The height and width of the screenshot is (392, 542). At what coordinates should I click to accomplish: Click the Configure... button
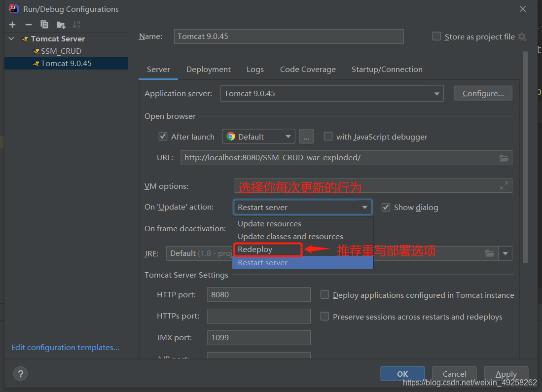(483, 93)
